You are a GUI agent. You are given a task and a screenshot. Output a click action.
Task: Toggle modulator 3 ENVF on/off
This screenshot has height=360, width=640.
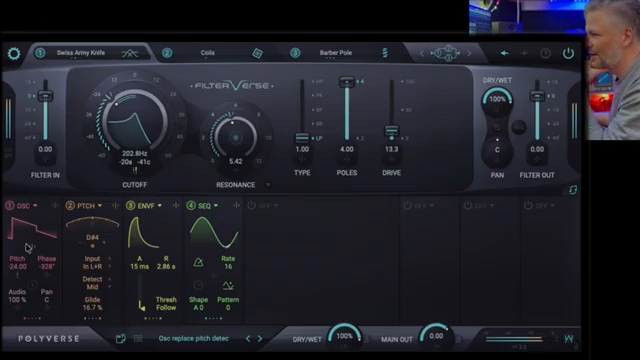click(130, 206)
